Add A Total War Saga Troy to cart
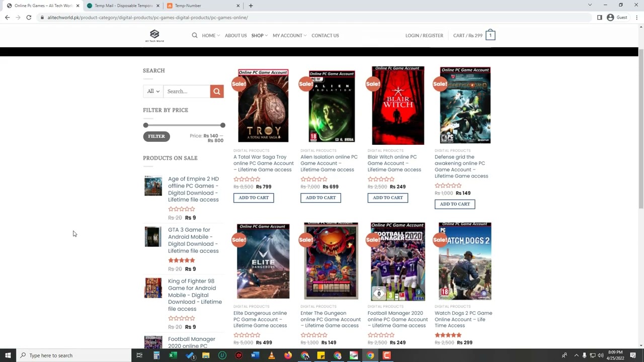644x362 pixels. 254,198
